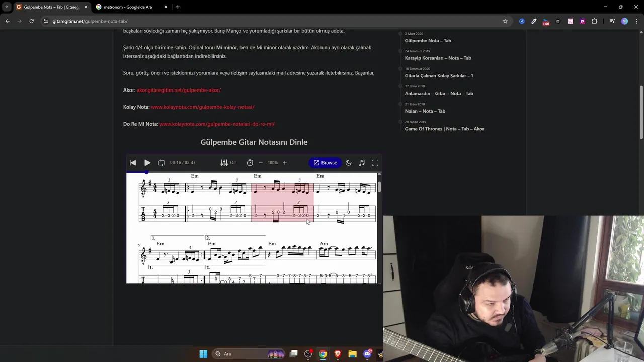Select the Gülpembe Nota – Tab browser tab
Screen dimensions: 644x362
tap(51, 7)
